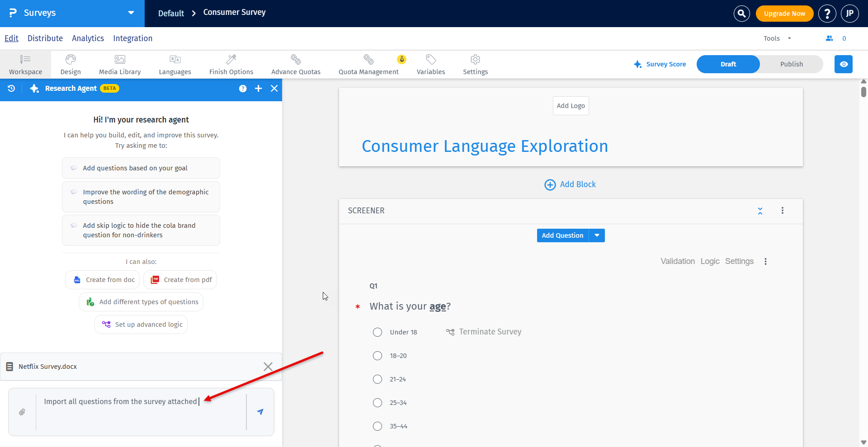Click the Create from doc chip
Screen dimensions: 868x447
tap(103, 280)
